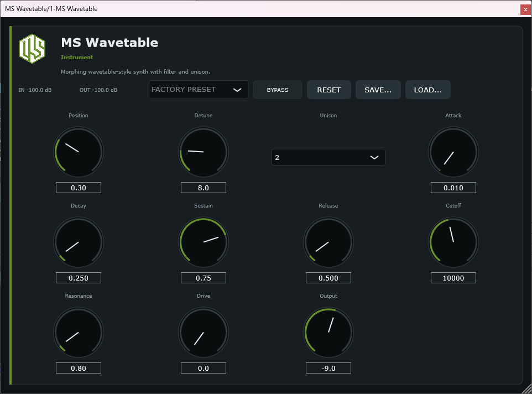Image resolution: width=532 pixels, height=394 pixels.
Task: Click the Save... button
Action: point(378,90)
